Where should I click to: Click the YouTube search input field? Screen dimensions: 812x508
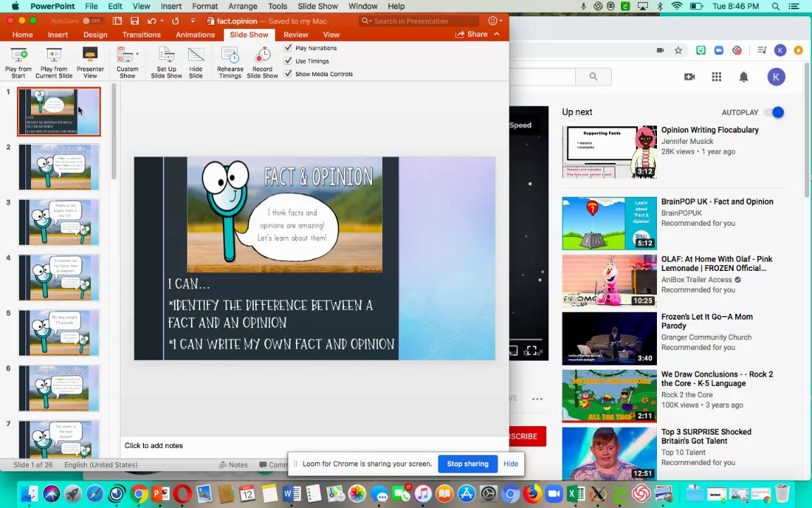point(542,77)
